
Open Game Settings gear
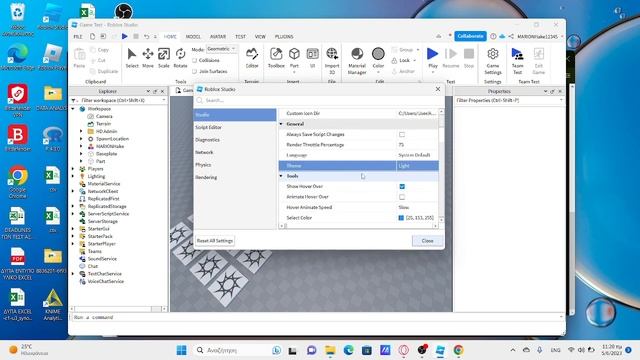(493, 60)
